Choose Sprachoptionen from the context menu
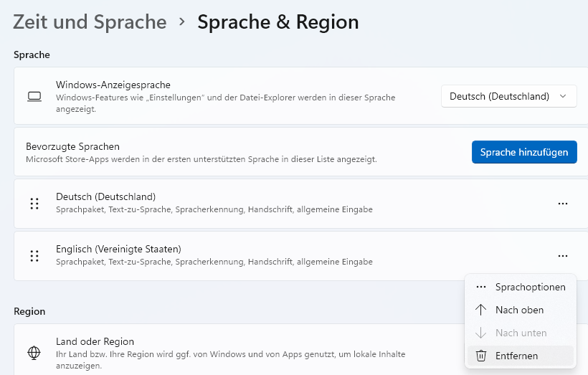Image resolution: width=588 pixels, height=375 pixels. 530,287
